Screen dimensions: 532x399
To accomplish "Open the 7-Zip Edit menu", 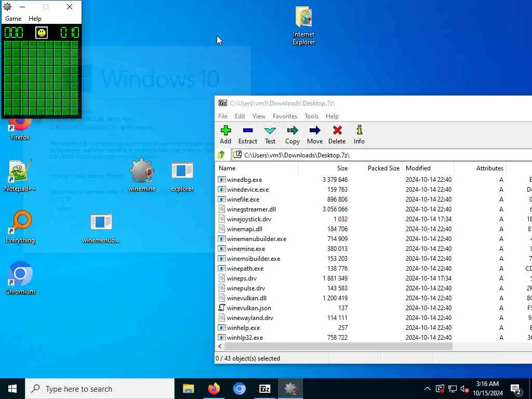I will click(x=240, y=116).
